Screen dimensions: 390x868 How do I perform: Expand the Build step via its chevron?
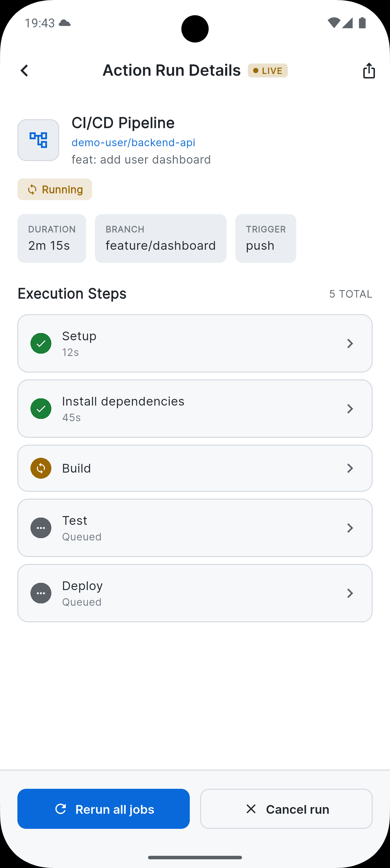click(x=350, y=468)
